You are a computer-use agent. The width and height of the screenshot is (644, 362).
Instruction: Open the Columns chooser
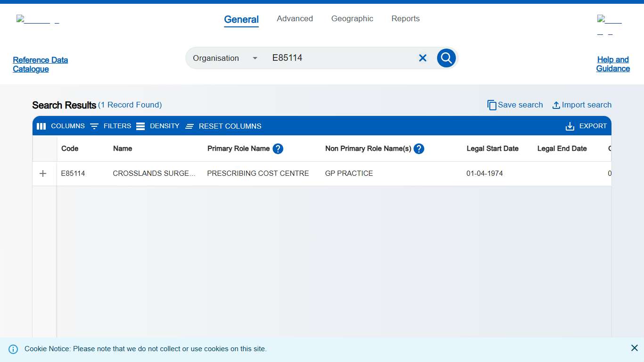(61, 126)
